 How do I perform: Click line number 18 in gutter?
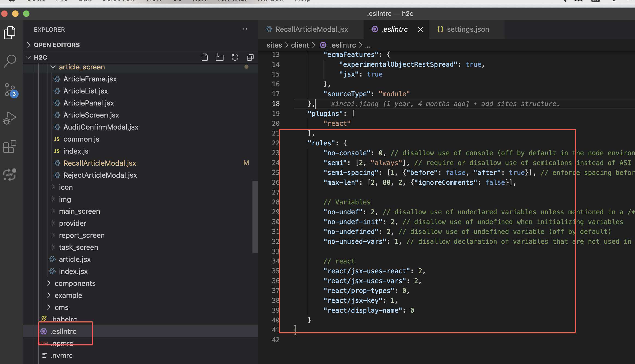click(276, 104)
